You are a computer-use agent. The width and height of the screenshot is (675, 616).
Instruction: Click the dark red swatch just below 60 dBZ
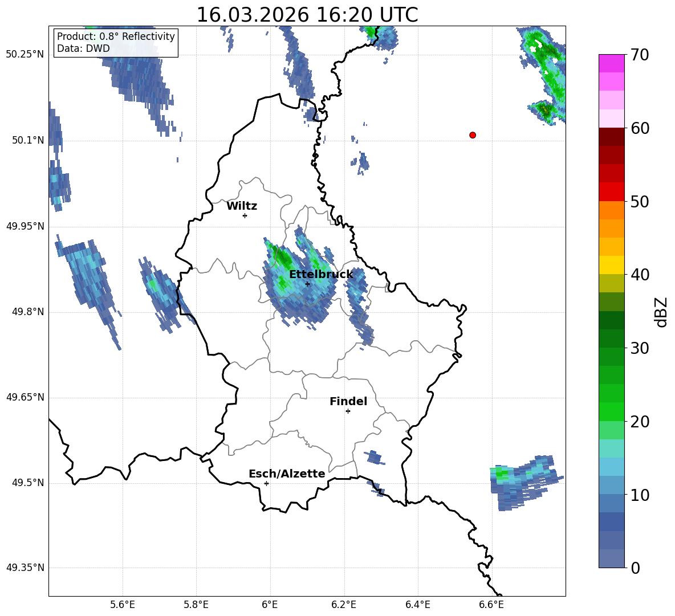click(x=611, y=137)
